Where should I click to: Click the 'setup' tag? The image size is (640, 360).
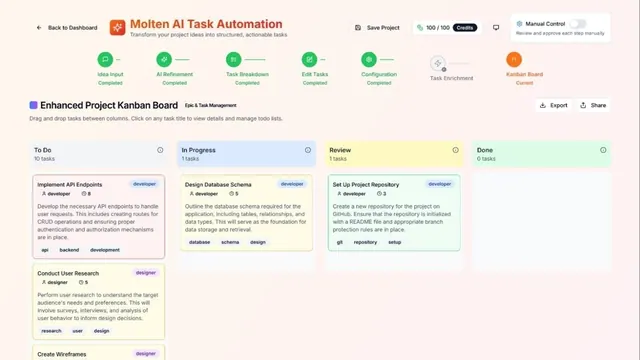[395, 242]
